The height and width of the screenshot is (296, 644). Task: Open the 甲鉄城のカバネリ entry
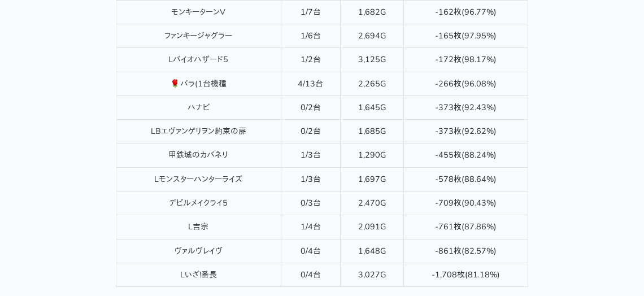pos(198,155)
